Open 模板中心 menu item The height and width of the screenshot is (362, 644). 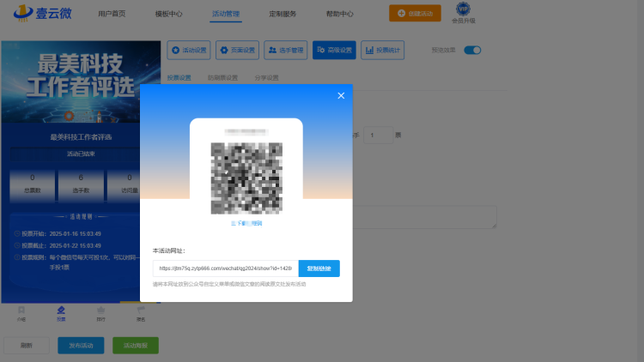(x=168, y=14)
